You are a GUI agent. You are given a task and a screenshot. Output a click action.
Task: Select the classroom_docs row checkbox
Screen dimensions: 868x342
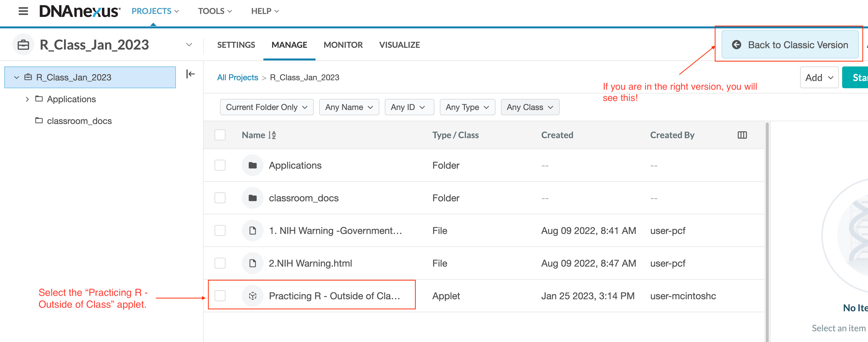(x=220, y=198)
